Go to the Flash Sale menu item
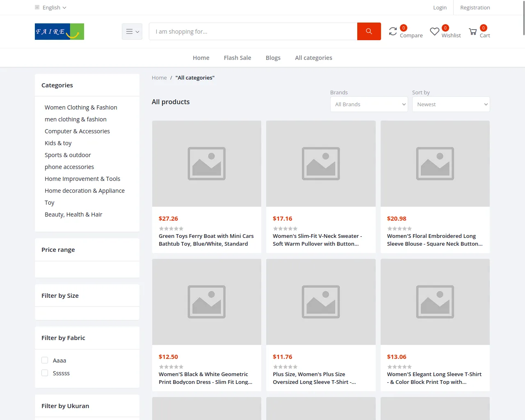Image resolution: width=525 pixels, height=420 pixels. click(x=237, y=58)
